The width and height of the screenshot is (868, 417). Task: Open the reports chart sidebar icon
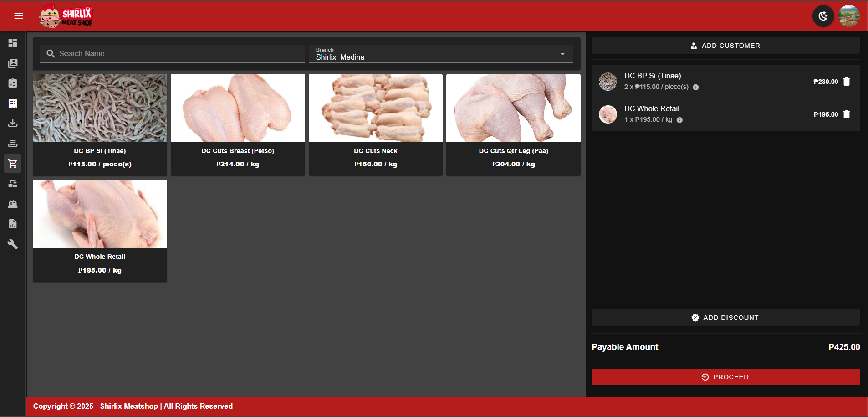pyautogui.click(x=13, y=224)
